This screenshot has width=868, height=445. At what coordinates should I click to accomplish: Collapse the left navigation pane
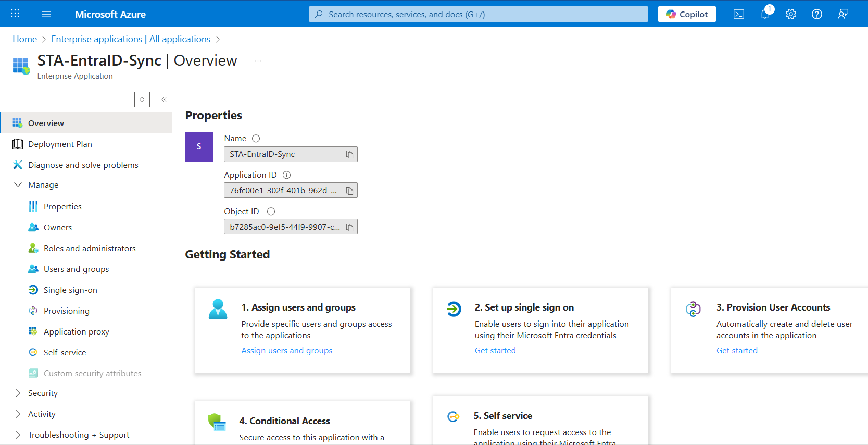164,100
